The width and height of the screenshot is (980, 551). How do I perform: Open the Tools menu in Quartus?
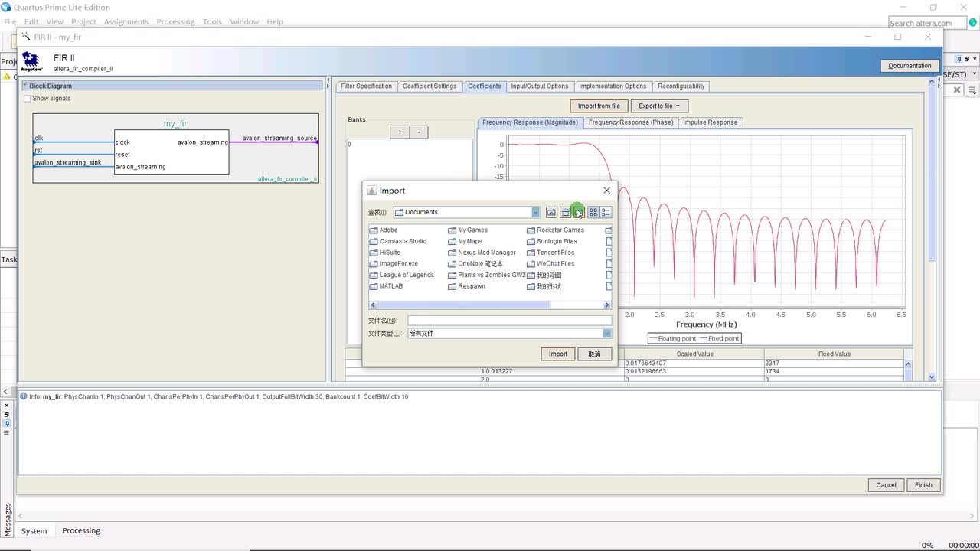(212, 21)
